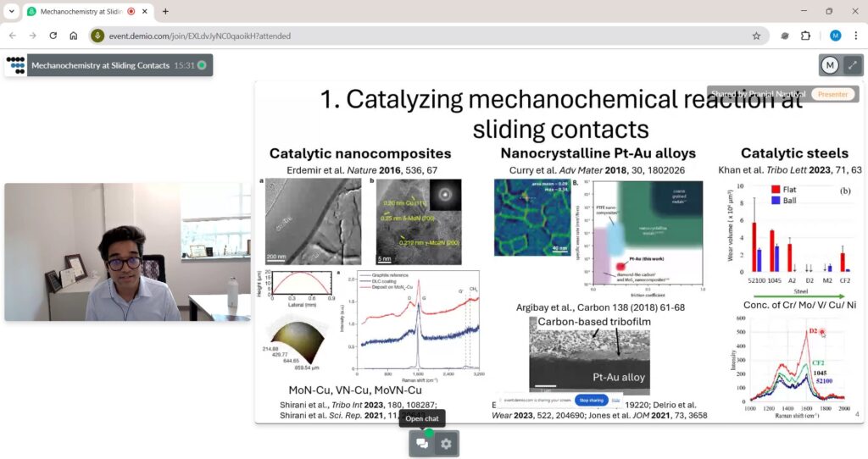Click the microphone site permission icon
Viewport: 868px width, 459px height.
coord(98,36)
